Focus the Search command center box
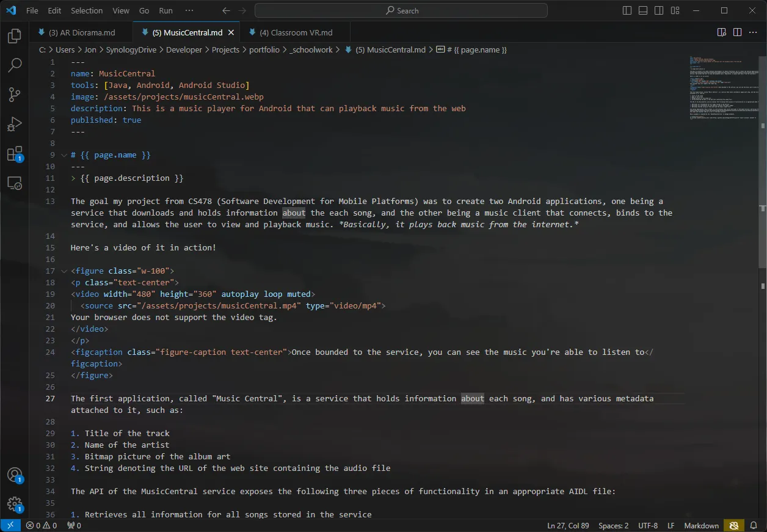 pyautogui.click(x=401, y=10)
